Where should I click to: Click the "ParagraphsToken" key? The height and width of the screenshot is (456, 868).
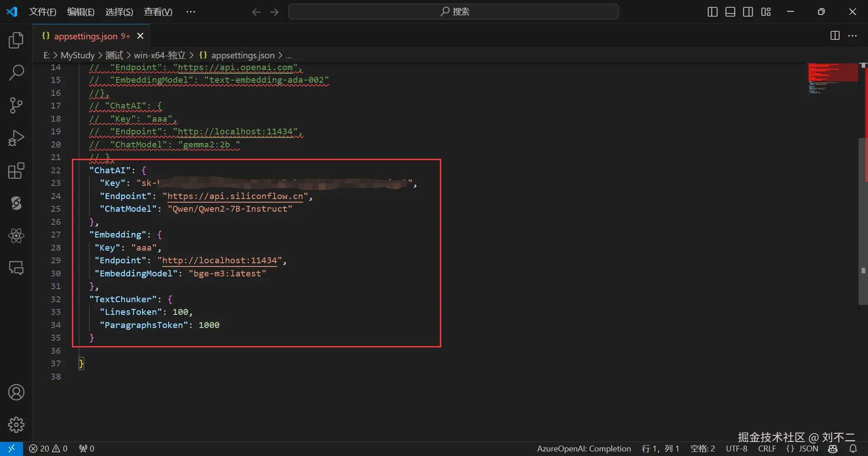pyautogui.click(x=144, y=325)
